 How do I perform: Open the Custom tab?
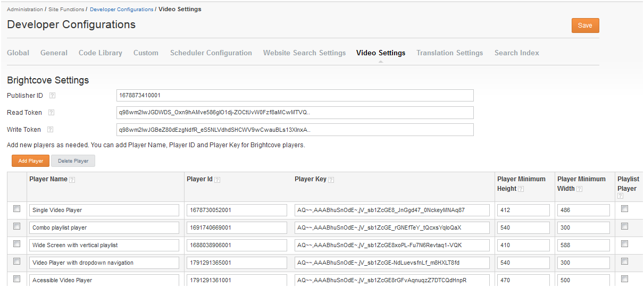point(146,53)
